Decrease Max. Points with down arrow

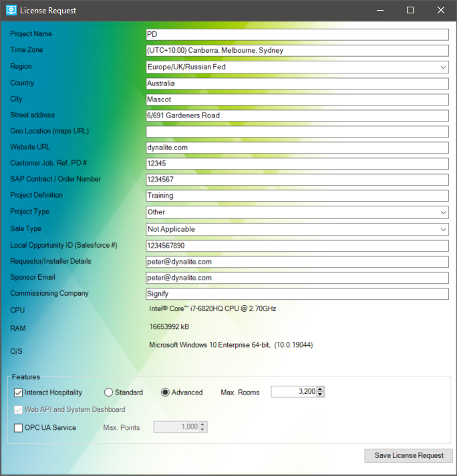[x=203, y=429]
